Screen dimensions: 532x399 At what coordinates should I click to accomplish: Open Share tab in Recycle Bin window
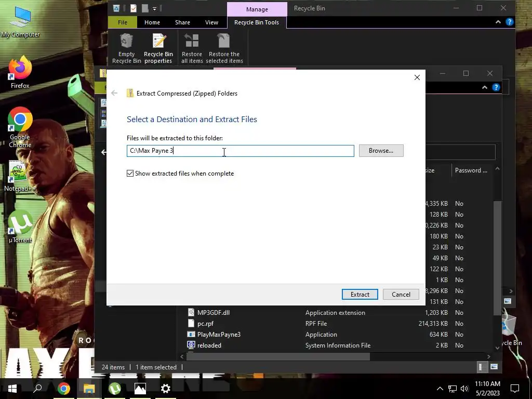[182, 22]
